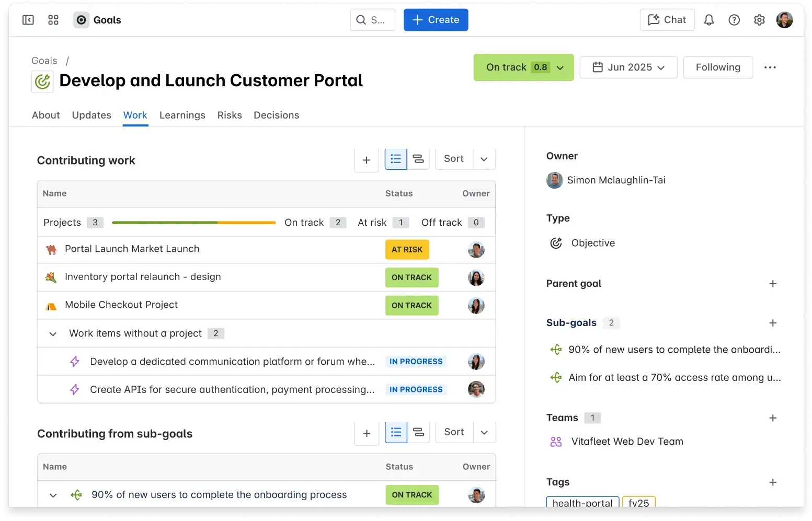Click the help question mark icon
Image resolution: width=812 pixels, height=521 pixels.
click(x=734, y=20)
